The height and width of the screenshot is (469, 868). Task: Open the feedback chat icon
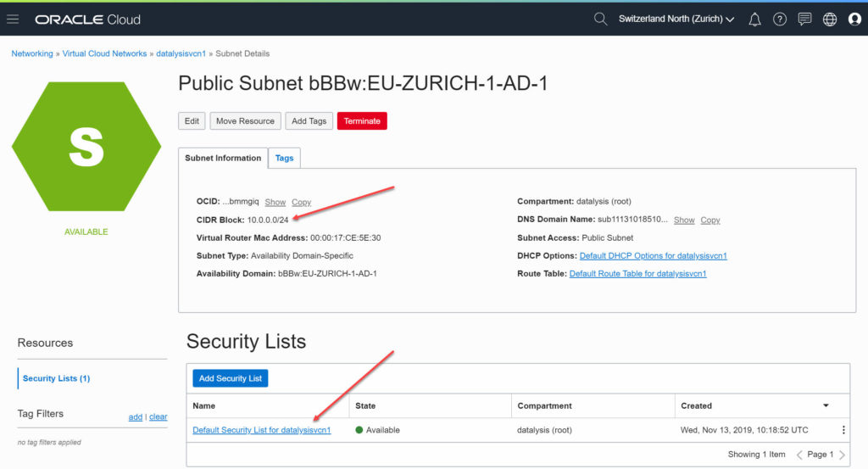click(x=804, y=20)
